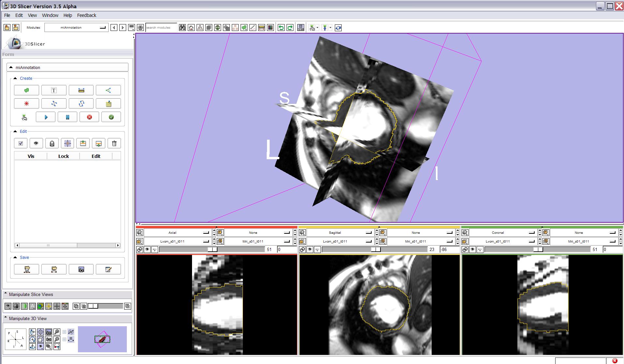Viewport: 624px width, 364px height.
Task: Click the red asterisk fiducial button
Action: (26, 104)
